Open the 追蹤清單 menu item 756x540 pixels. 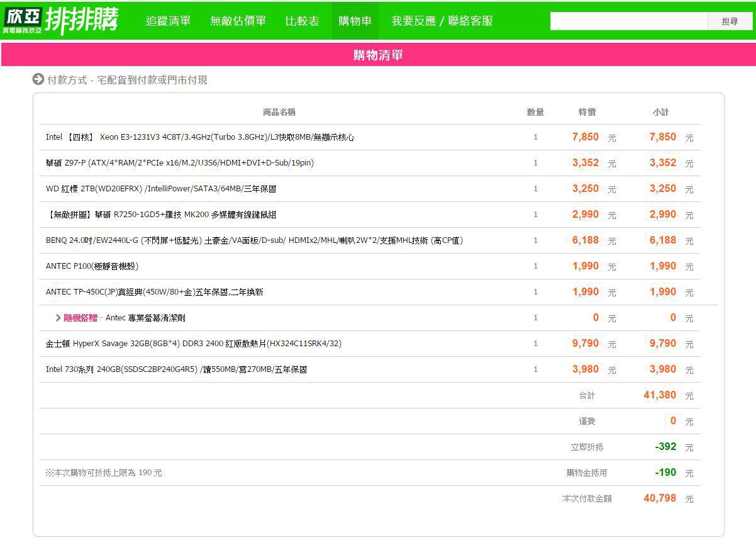tap(168, 21)
